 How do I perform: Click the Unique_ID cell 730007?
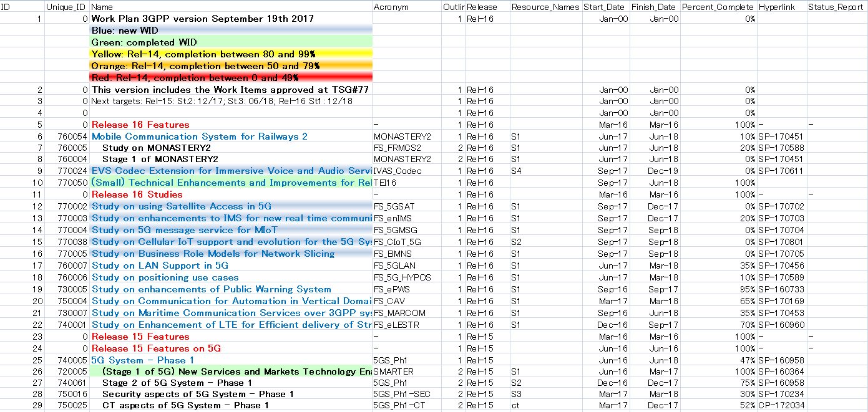67,313
